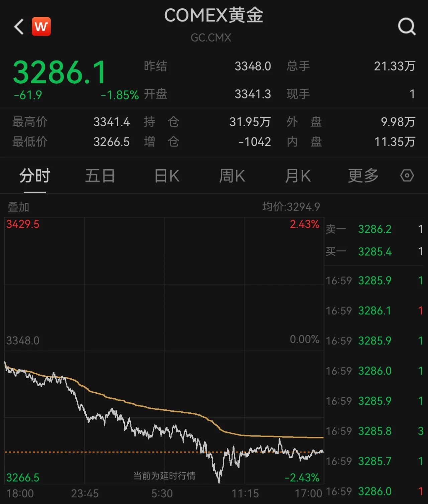The width and height of the screenshot is (428, 504).
Task: Select the 分时 tab
Action: (x=34, y=176)
